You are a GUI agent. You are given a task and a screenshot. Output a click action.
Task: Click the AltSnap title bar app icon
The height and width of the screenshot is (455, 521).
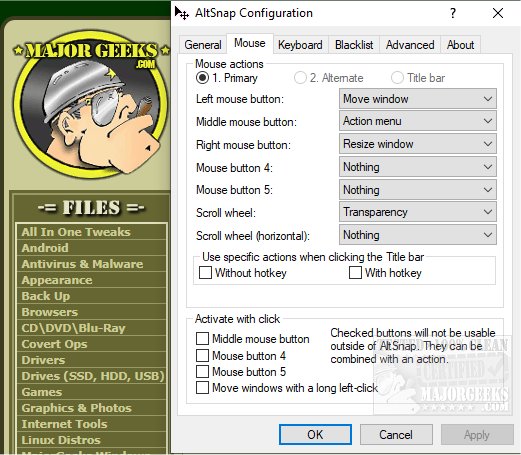coord(182,13)
